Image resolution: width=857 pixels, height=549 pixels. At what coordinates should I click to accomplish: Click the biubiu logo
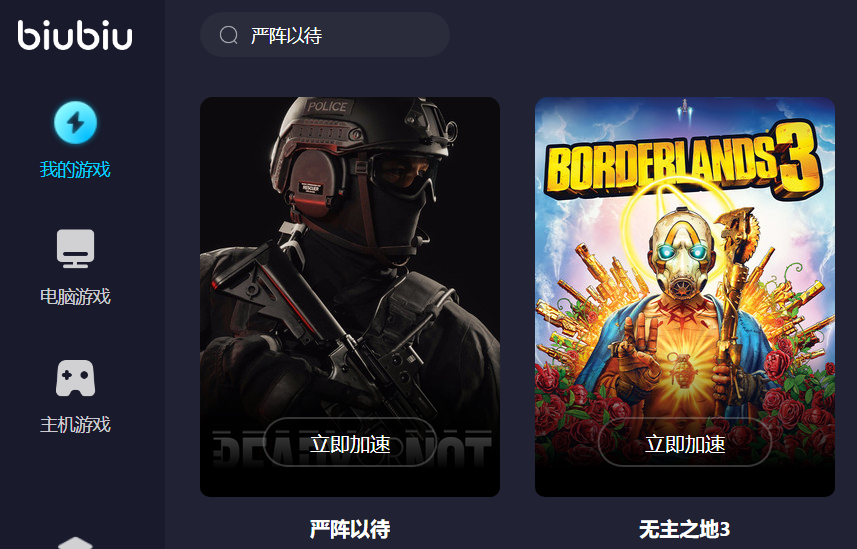point(75,36)
